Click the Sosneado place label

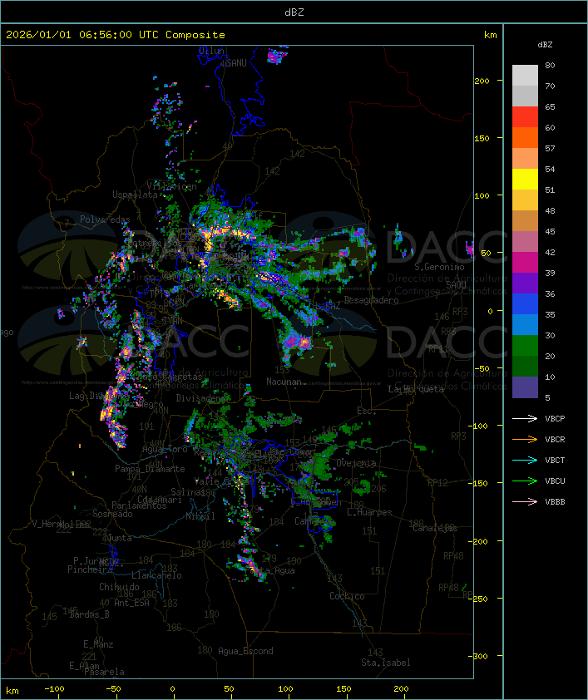pyautogui.click(x=112, y=514)
